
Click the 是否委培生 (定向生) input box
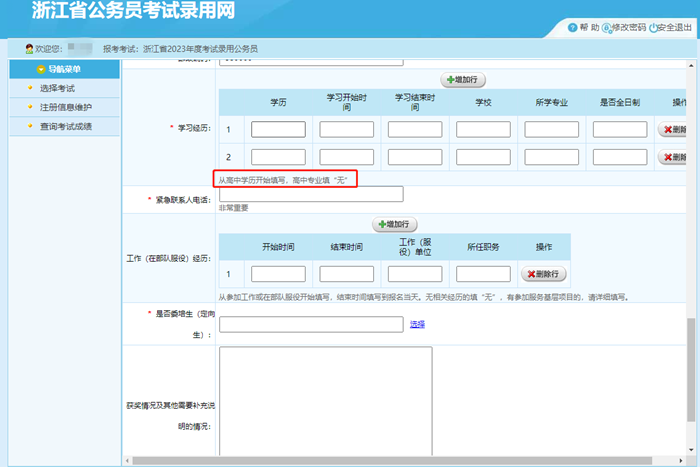pos(311,324)
